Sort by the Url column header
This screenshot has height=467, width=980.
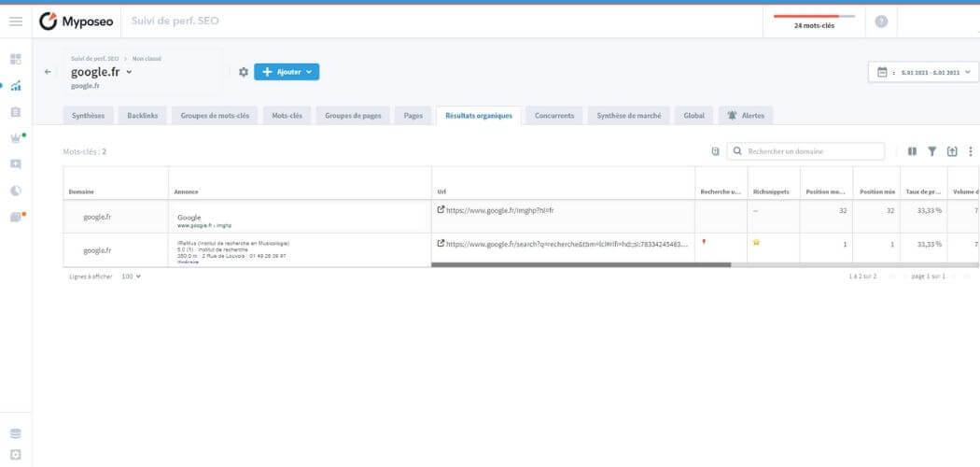pyautogui.click(x=441, y=191)
